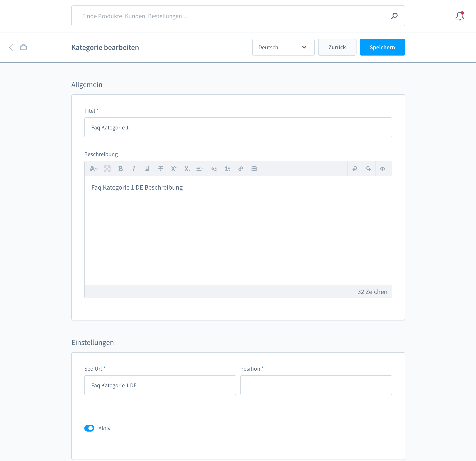Click the 'Kategorie bearbeiten' heading
This screenshot has width=476, height=461.
(105, 47)
